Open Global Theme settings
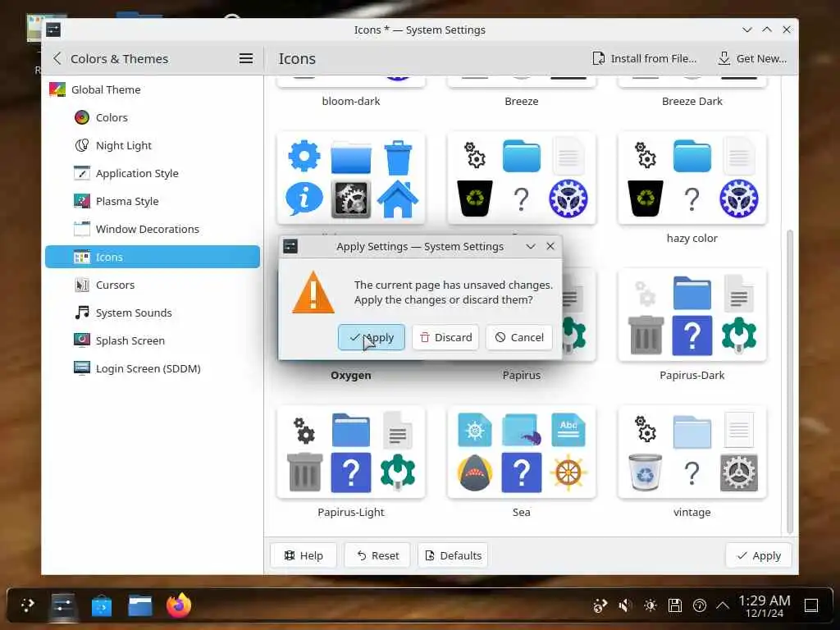This screenshot has width=840, height=630. pos(153,89)
